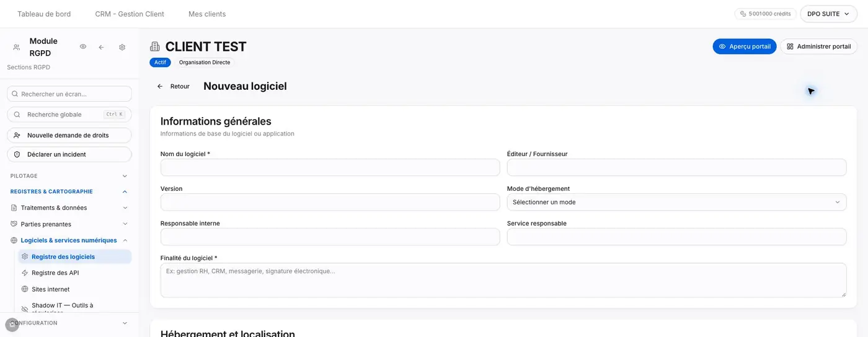868x337 pixels.
Task: Click the Sections RGPD label
Action: (29, 67)
